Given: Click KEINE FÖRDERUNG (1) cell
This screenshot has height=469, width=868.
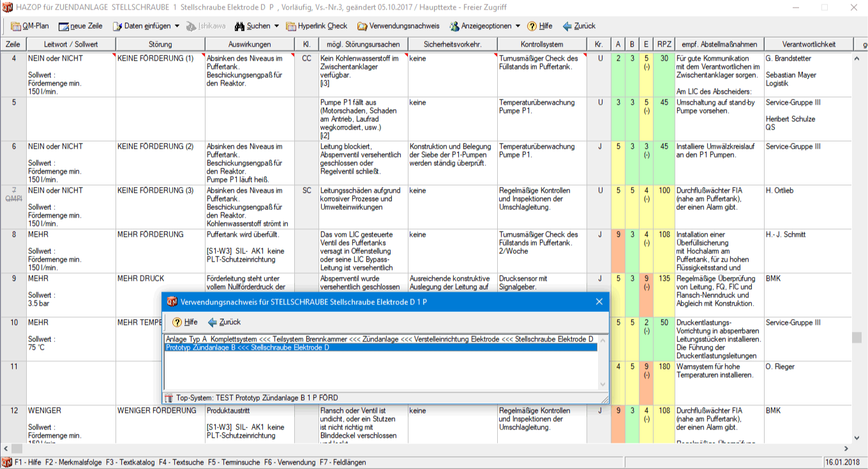Looking at the screenshot, I should tap(160, 75).
